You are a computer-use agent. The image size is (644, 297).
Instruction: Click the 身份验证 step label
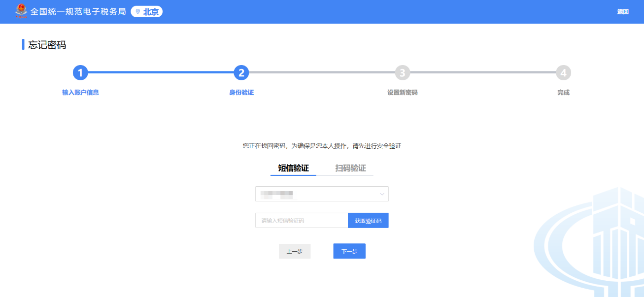click(x=241, y=93)
